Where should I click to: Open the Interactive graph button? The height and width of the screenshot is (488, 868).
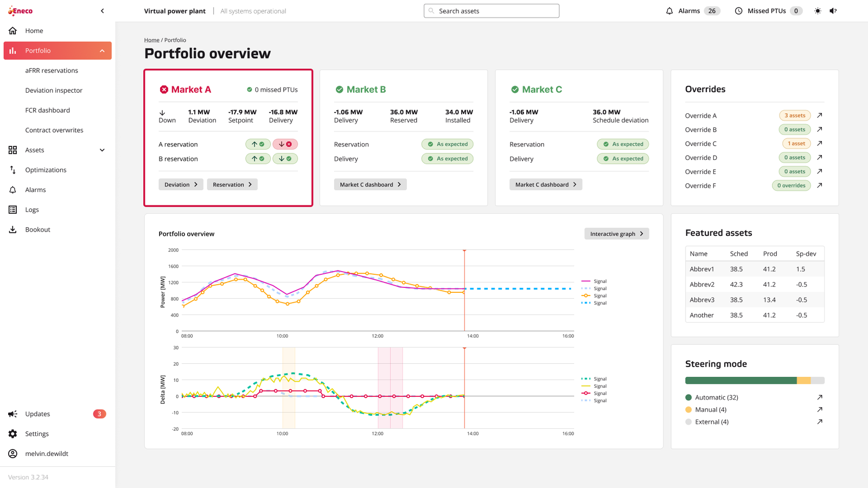[x=616, y=234]
